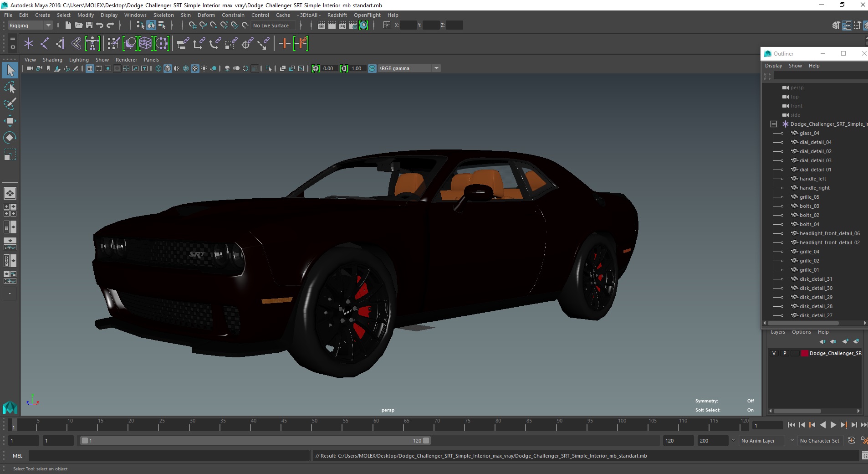Collapse the Dodge_Challenger_SRT_Simple group in Outliner

pos(773,124)
